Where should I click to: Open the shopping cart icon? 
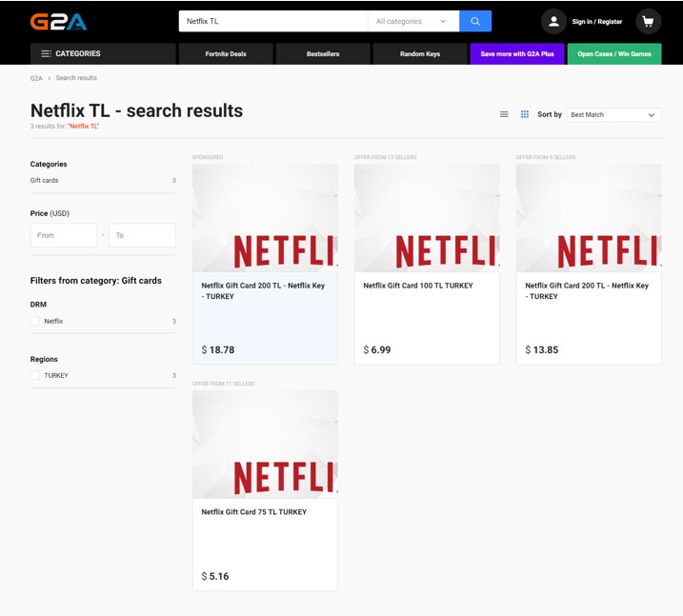pos(648,21)
